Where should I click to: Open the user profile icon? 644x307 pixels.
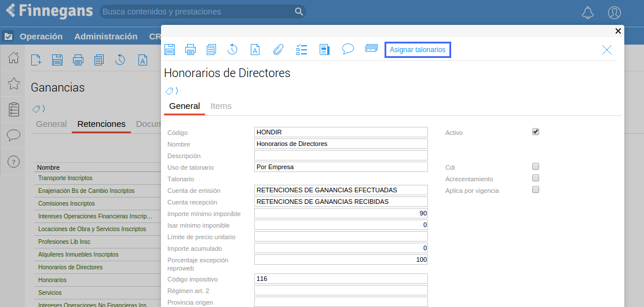[x=614, y=13]
